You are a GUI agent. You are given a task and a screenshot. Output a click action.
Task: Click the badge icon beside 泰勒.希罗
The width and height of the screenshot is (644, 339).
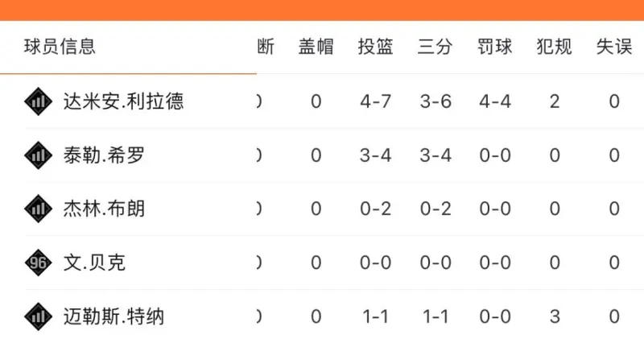[38, 155]
